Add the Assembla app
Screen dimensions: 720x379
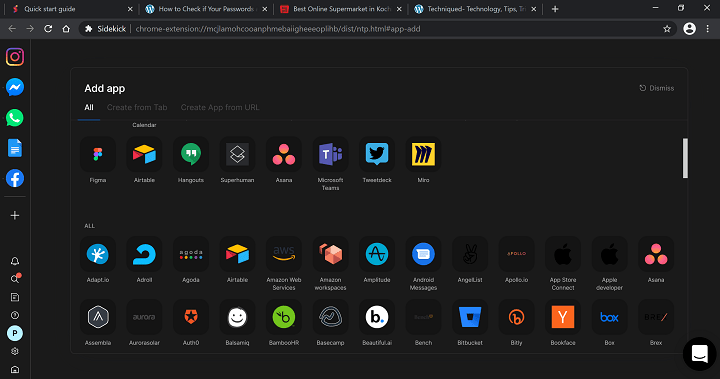tap(98, 317)
